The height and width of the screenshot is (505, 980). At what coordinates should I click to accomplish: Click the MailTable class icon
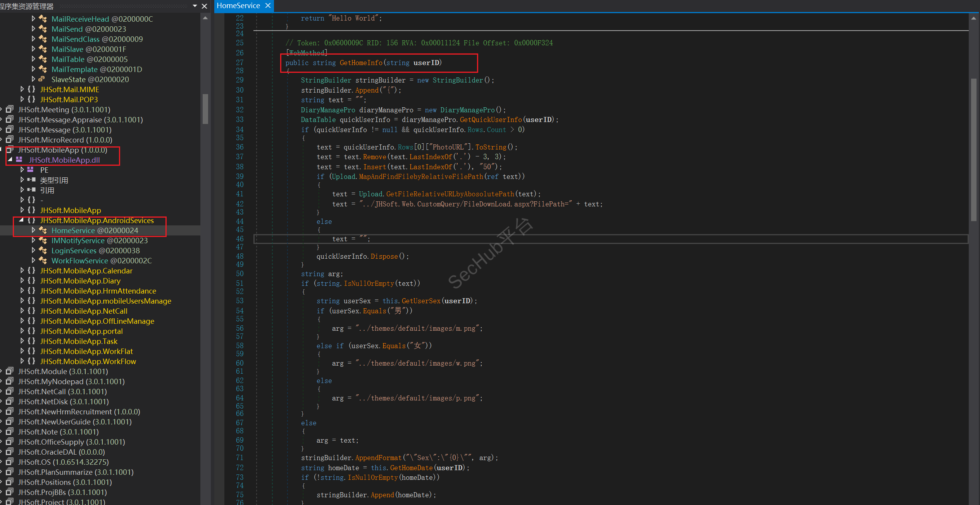point(43,59)
